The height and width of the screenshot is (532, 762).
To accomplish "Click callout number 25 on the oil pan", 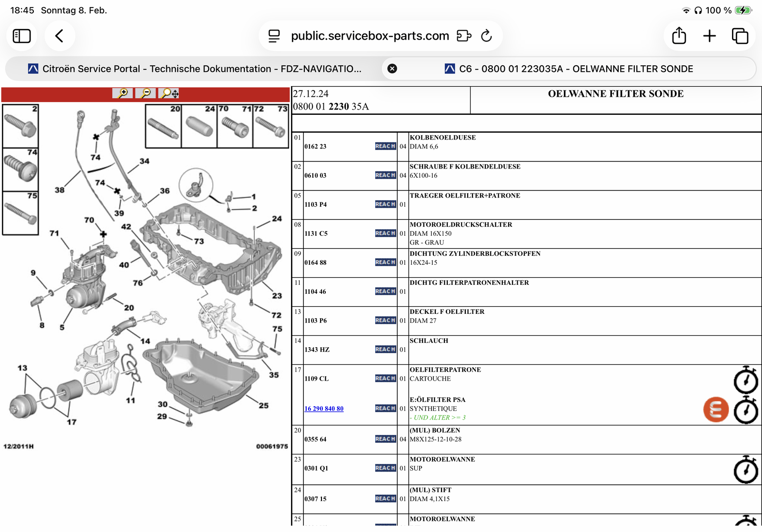I will click(x=264, y=406).
